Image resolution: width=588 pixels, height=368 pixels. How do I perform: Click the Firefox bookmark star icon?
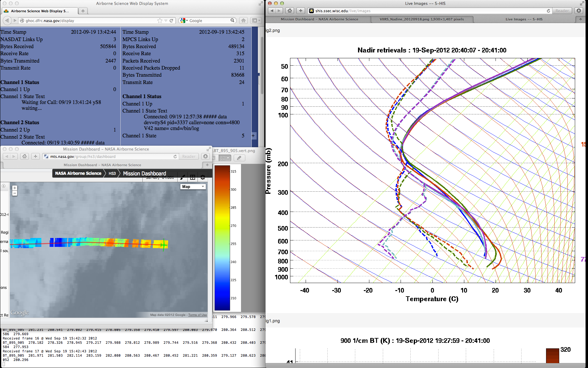click(160, 21)
